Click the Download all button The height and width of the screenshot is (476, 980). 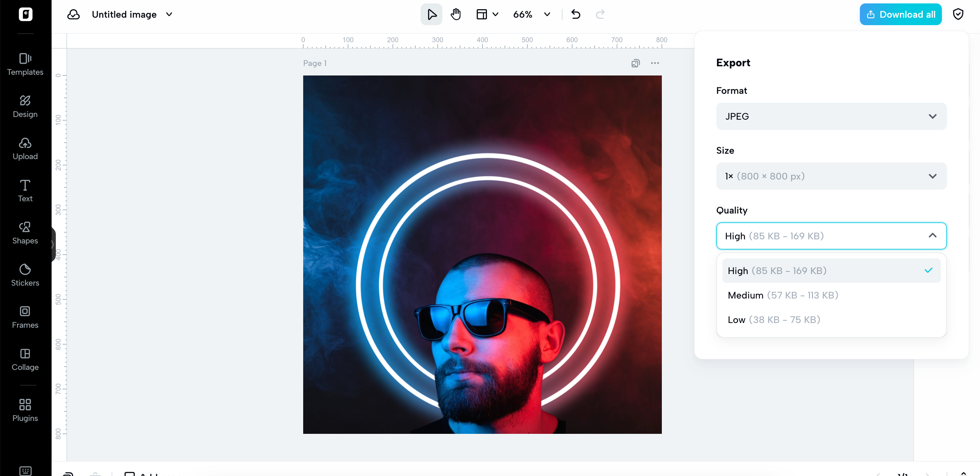[x=900, y=14]
